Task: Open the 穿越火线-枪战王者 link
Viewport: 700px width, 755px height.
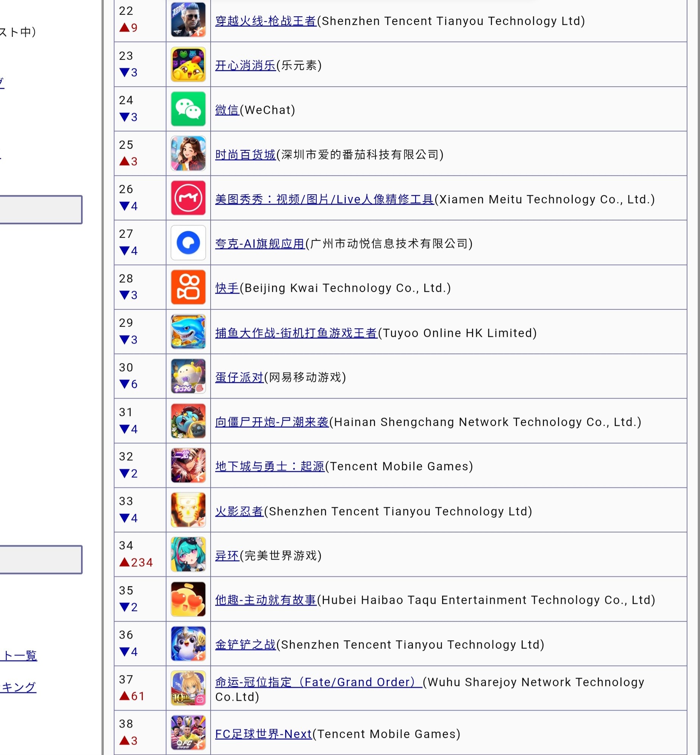Action: point(266,21)
